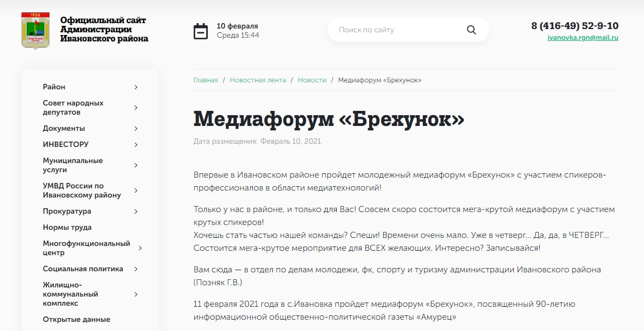Click the paragraph starting 'Только у нас в районе'
Image resolution: width=644 pixels, height=331 pixels.
[x=404, y=216]
